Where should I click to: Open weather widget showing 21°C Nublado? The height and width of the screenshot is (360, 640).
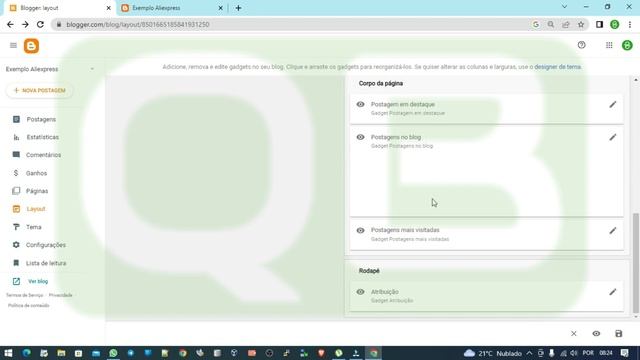[493, 353]
